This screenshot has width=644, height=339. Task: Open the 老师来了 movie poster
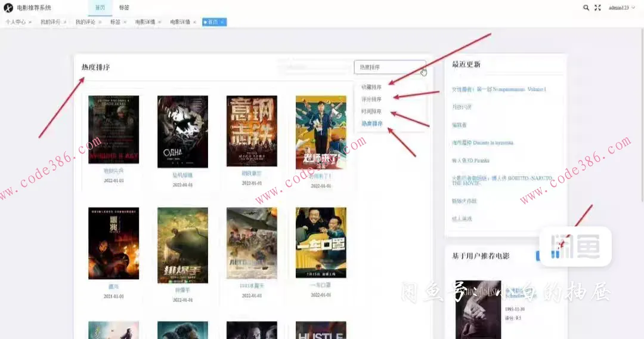pos(321,132)
